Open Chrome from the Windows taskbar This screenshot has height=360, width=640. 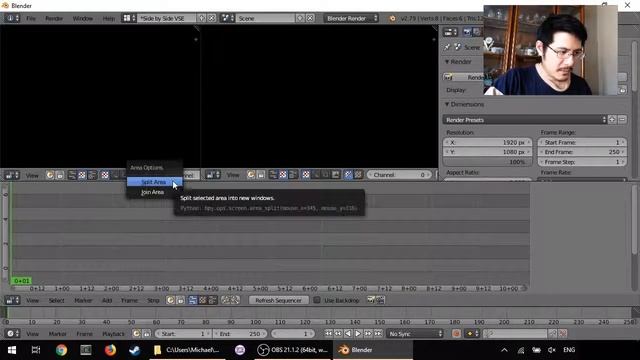61,350
